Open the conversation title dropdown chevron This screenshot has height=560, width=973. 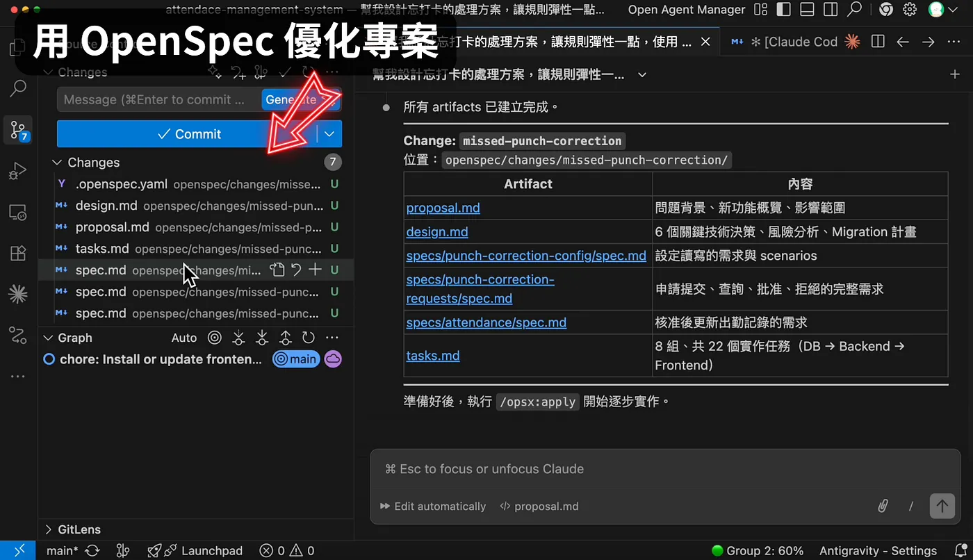click(642, 74)
